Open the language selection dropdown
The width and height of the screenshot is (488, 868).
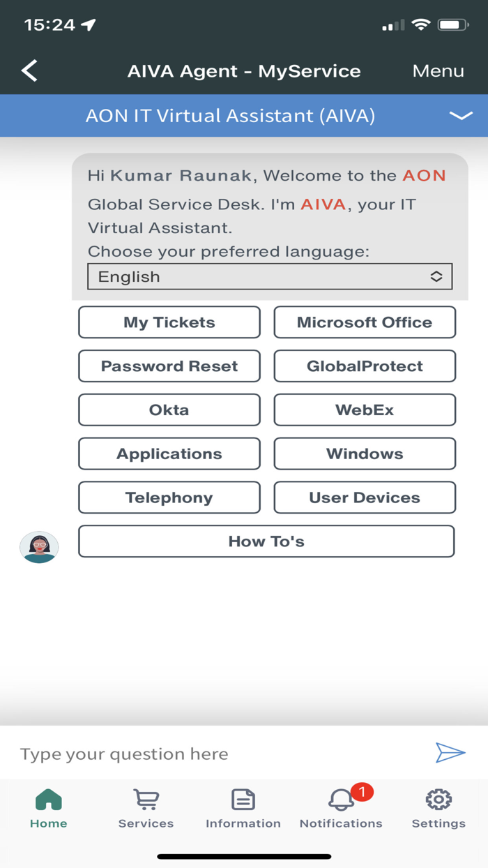coord(269,276)
